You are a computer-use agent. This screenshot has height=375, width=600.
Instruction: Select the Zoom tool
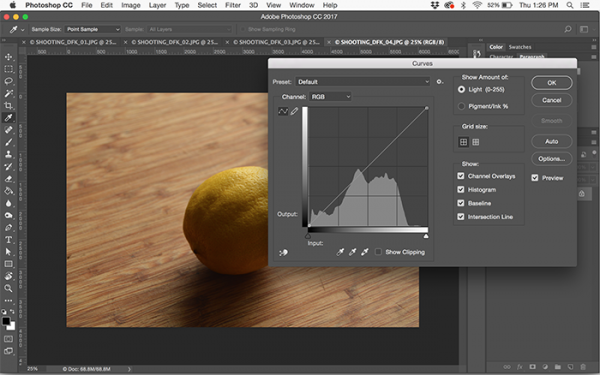click(x=8, y=288)
